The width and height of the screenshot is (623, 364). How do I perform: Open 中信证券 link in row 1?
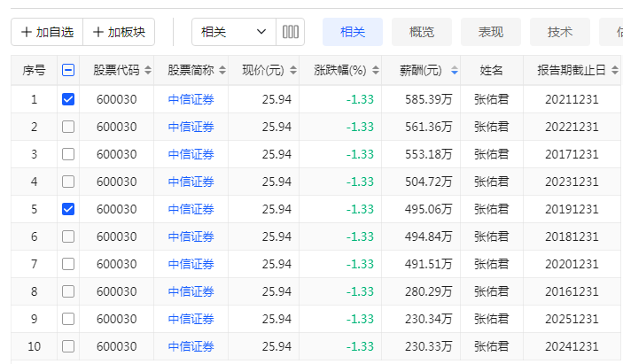191,99
